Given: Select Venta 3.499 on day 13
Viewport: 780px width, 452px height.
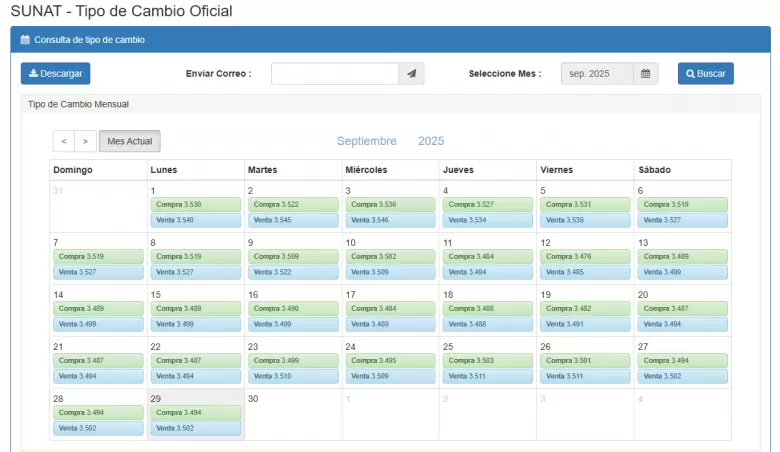Looking at the screenshot, I should click(682, 272).
